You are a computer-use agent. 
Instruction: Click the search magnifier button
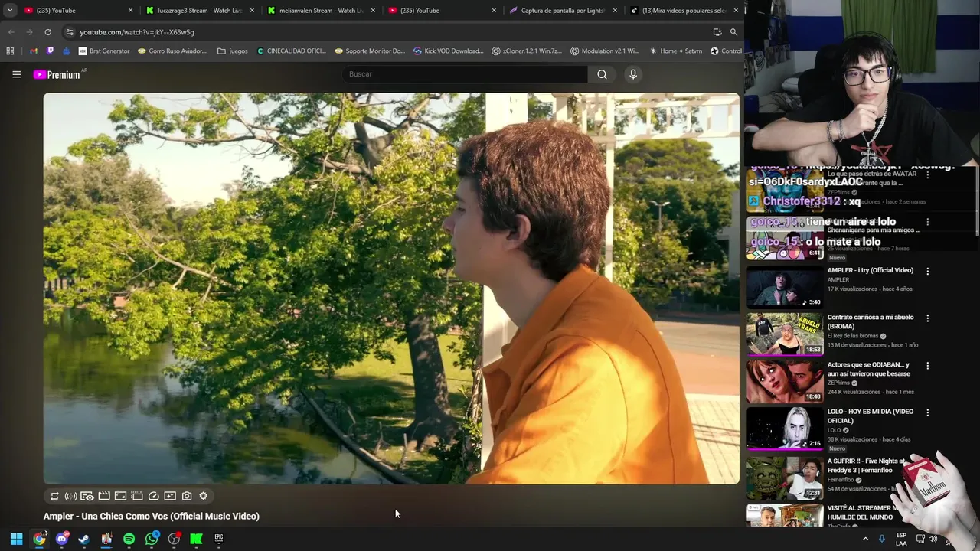[602, 74]
